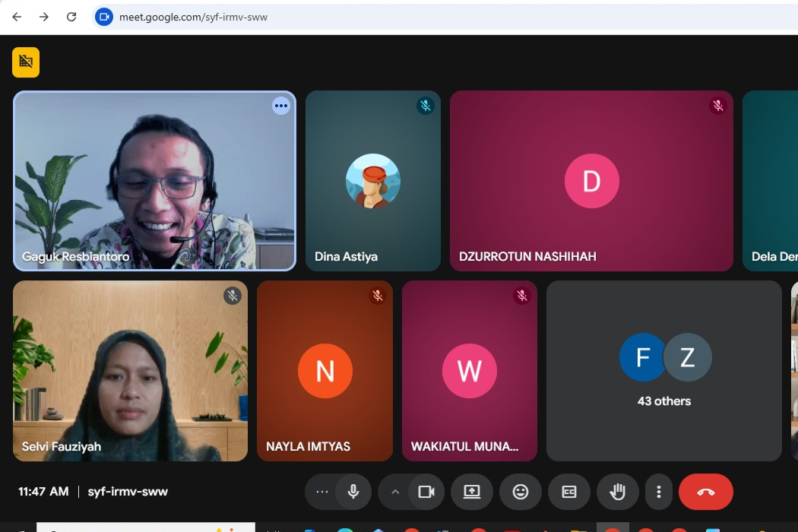Click the Present now screen-share icon

472,492
